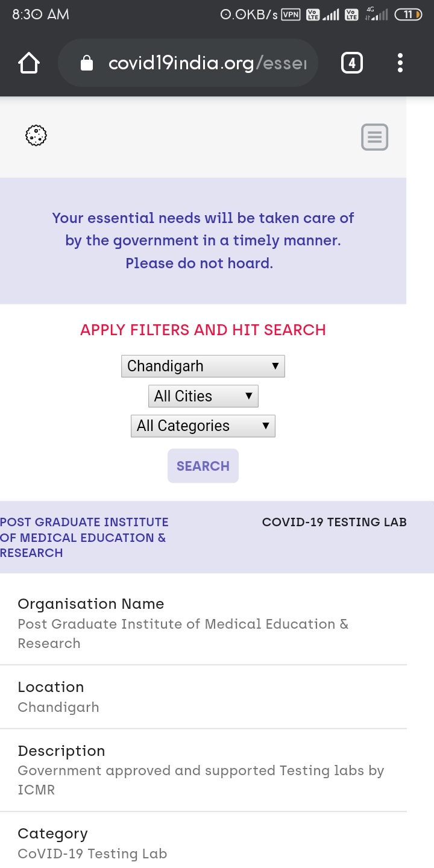
Task: Tap the battery indicator showing 11 percent
Action: click(x=409, y=13)
